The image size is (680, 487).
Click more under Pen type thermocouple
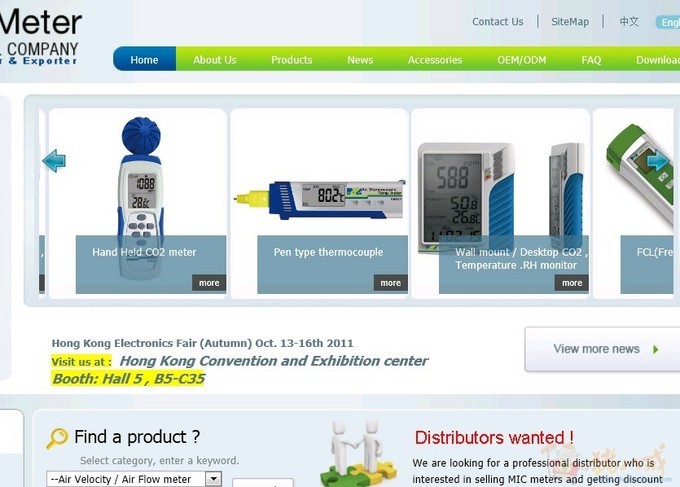tap(391, 283)
